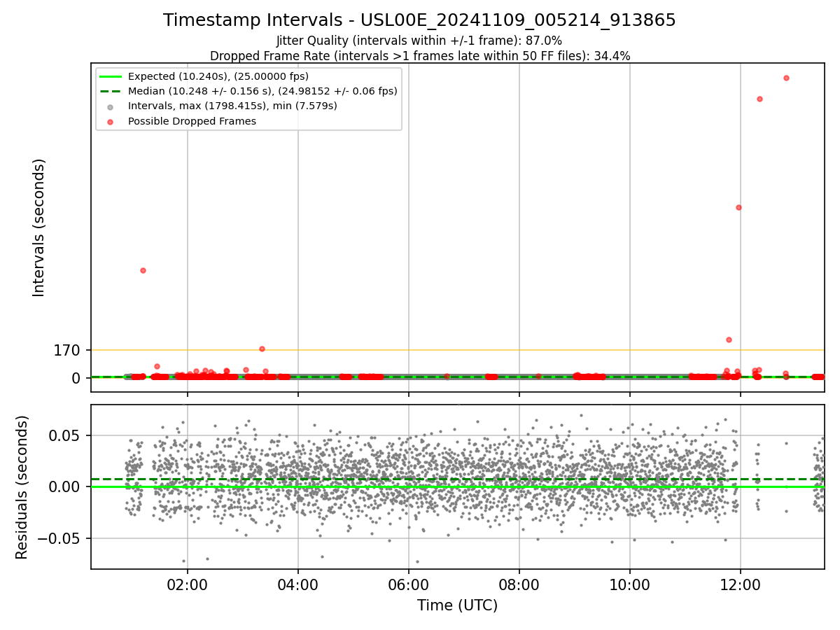Click the '12:00' time tick label
Screen dimensions: 840x630
pos(741,584)
